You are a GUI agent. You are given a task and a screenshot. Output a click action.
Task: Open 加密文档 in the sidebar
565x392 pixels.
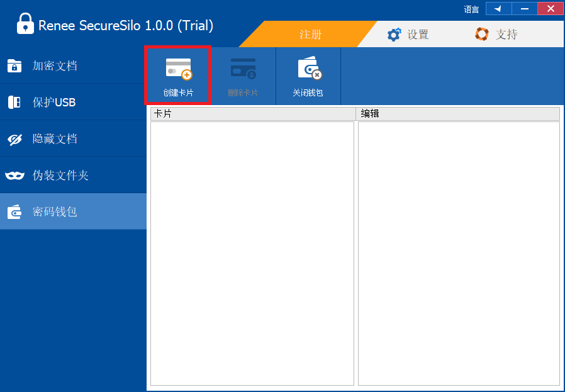tap(73, 65)
